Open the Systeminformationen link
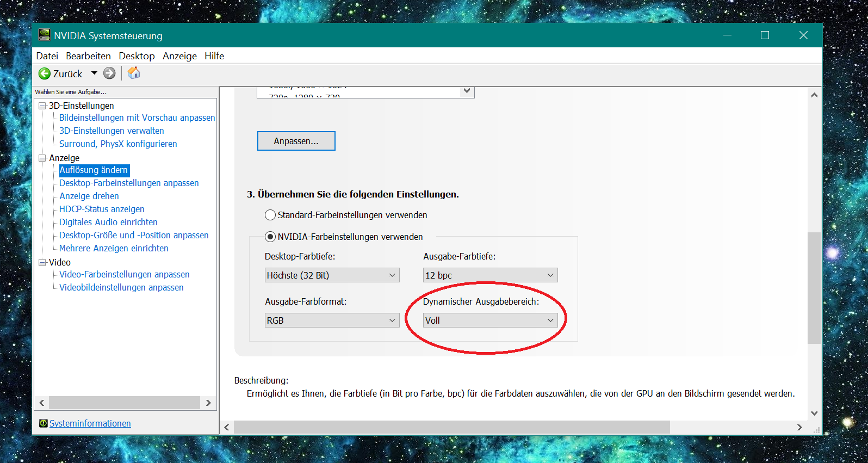 point(90,423)
